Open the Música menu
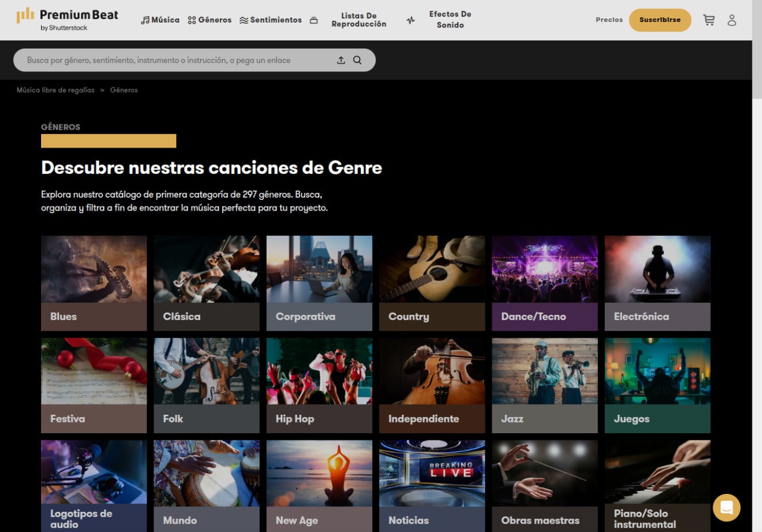Viewport: 762px width, 532px height. tap(160, 20)
